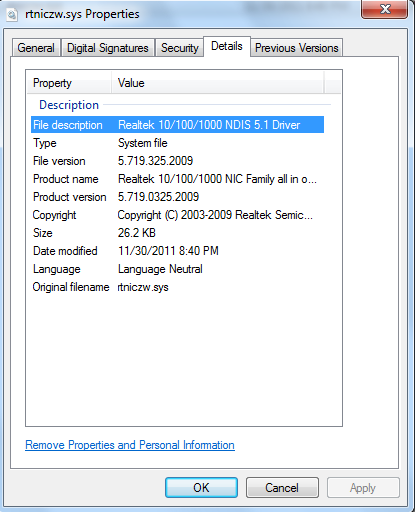Click "Realtek 10/100/1000 NDIS 5.1 Driver" value
This screenshot has height=513, width=415.
point(209,125)
